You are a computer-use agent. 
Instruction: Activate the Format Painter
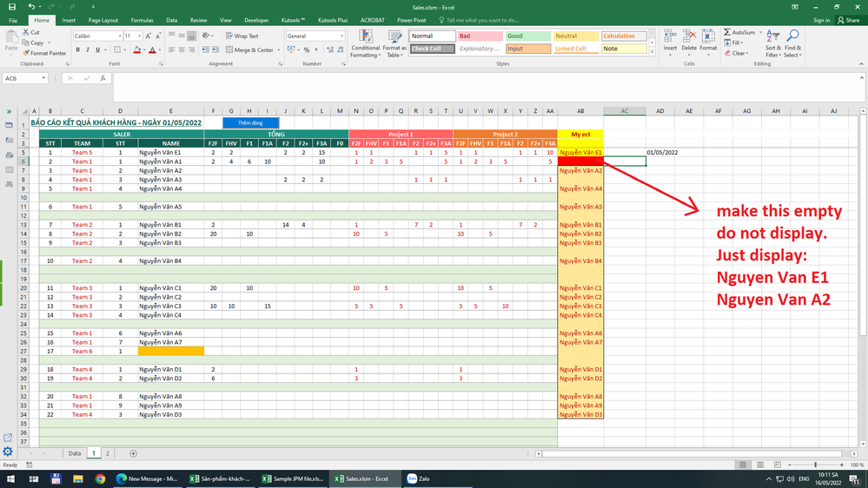44,53
